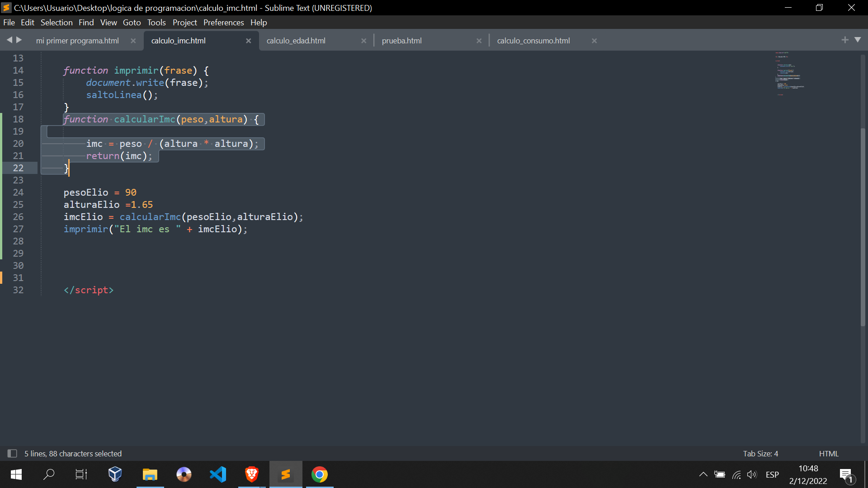Open File Explorer from taskbar
Viewport: 868px width, 488px height.
(150, 474)
